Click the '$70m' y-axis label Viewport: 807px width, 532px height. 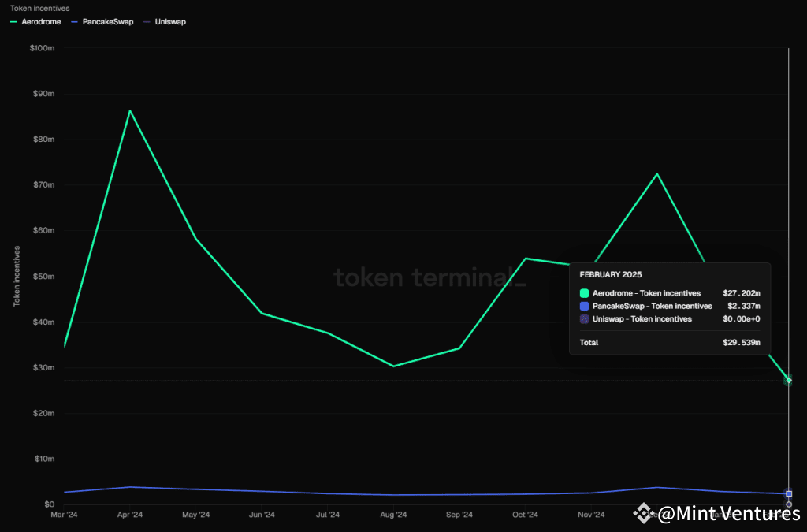tap(44, 184)
